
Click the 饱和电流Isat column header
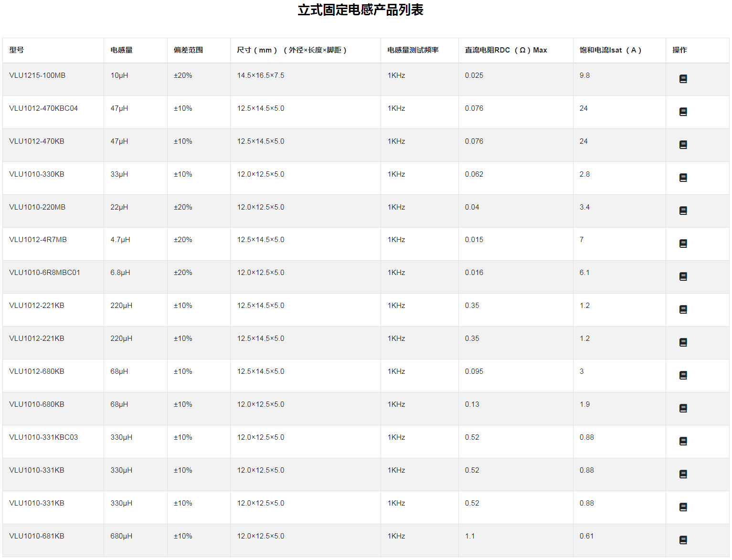click(x=610, y=50)
